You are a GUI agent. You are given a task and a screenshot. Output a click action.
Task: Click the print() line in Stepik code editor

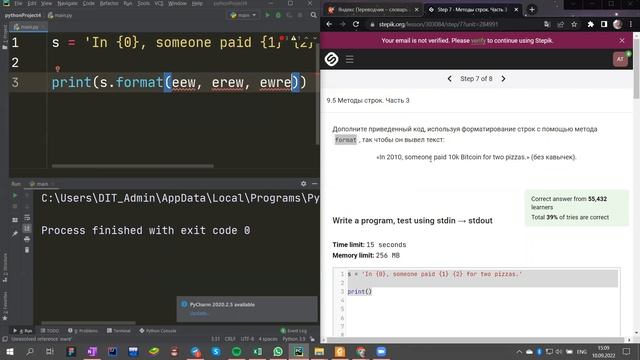(360, 291)
